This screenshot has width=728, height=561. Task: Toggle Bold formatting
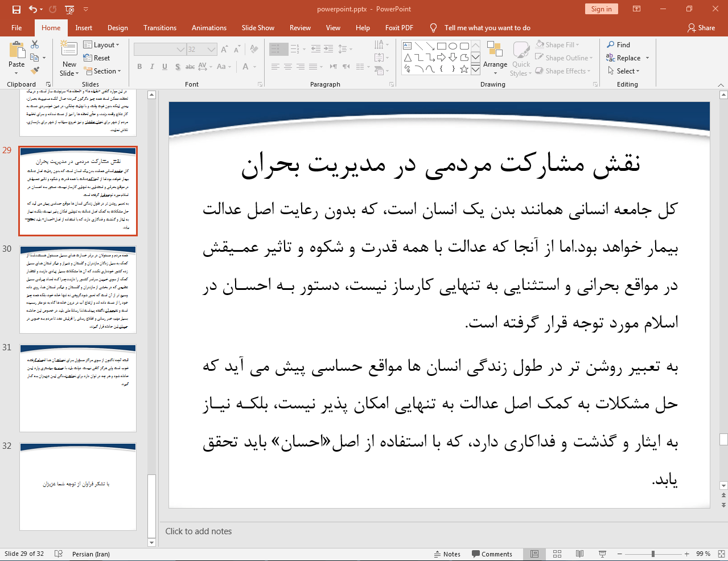click(x=139, y=67)
